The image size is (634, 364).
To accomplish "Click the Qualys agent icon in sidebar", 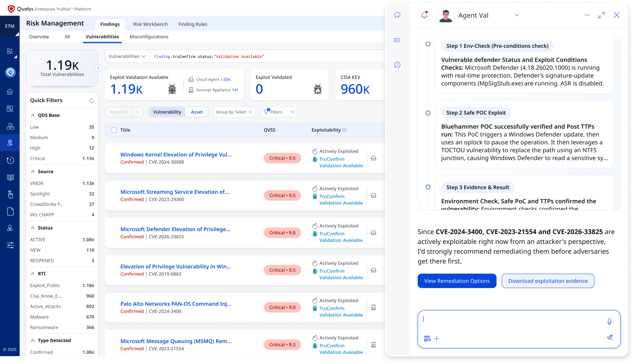I will coord(10,73).
